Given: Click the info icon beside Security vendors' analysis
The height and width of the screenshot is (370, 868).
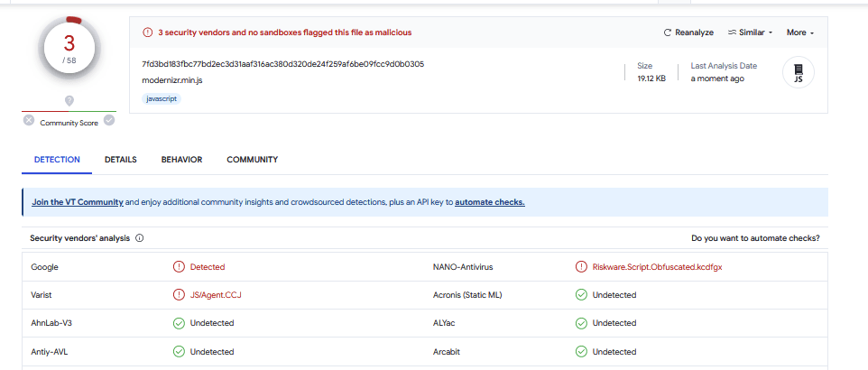Looking at the screenshot, I should tap(140, 238).
